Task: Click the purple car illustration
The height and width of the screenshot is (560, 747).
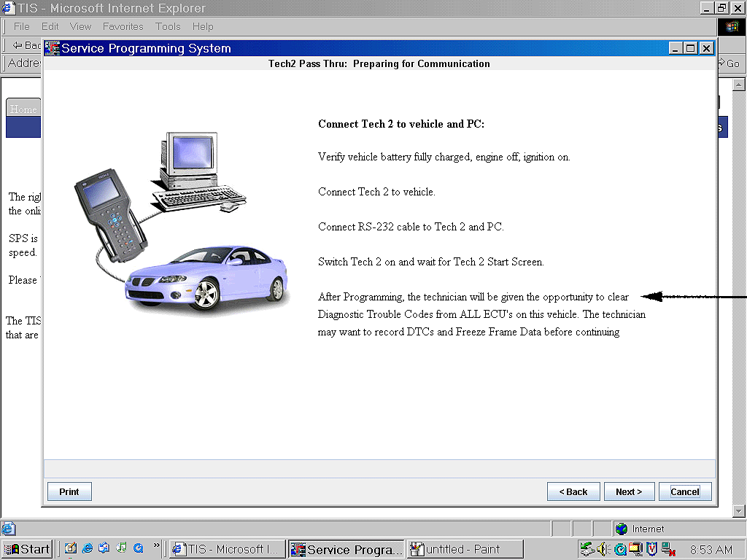Action: point(208,279)
